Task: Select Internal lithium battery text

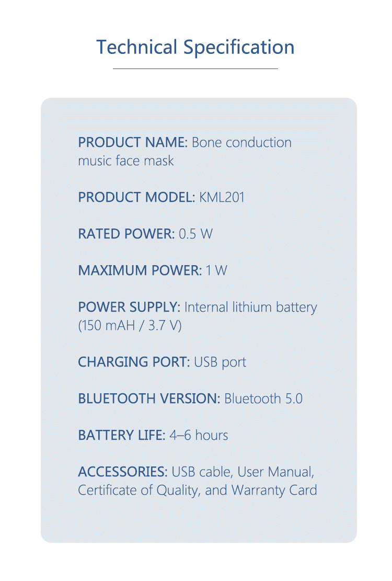Action: [x=250, y=307]
